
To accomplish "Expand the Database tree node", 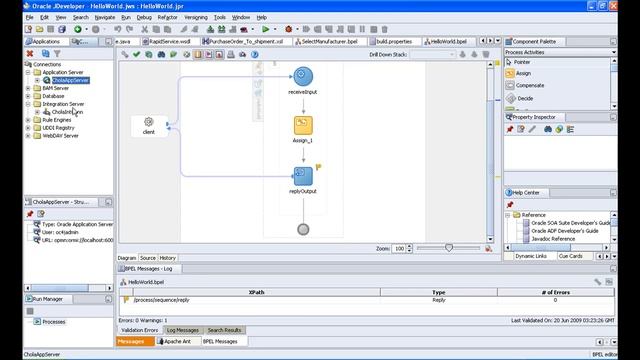I will click(28, 96).
